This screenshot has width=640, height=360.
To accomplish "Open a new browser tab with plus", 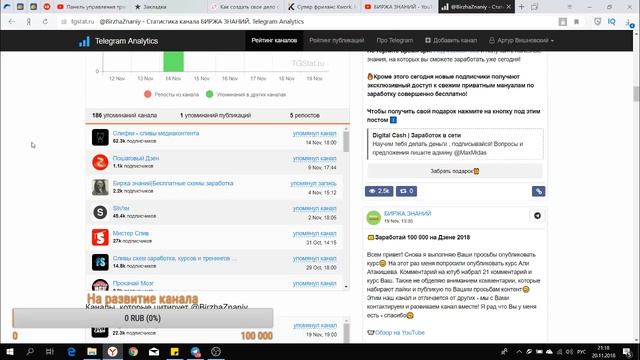I will pos(521,7).
